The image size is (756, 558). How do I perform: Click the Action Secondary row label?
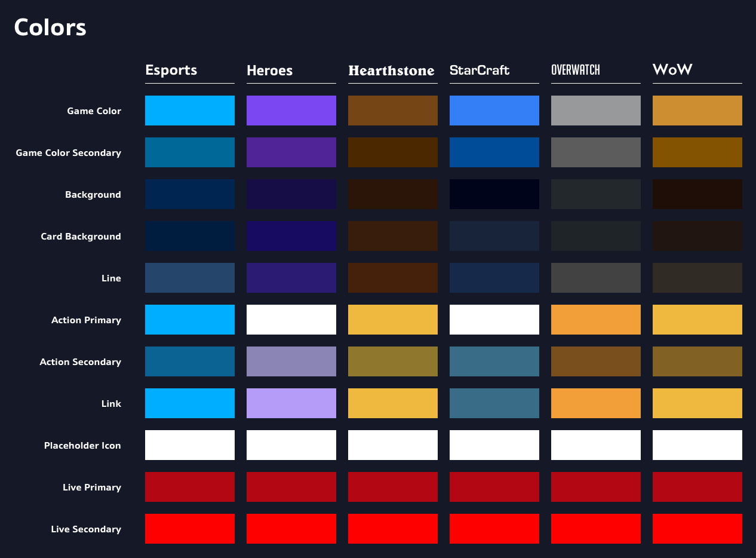80,362
